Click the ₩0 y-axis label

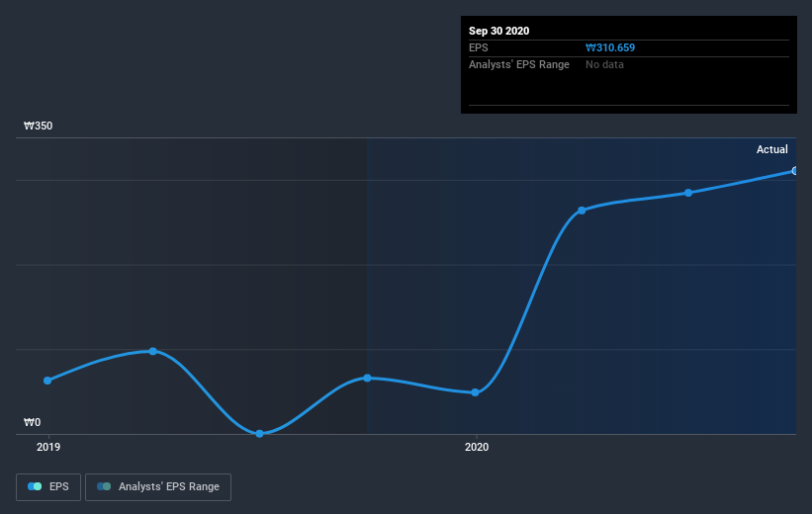[32, 422]
